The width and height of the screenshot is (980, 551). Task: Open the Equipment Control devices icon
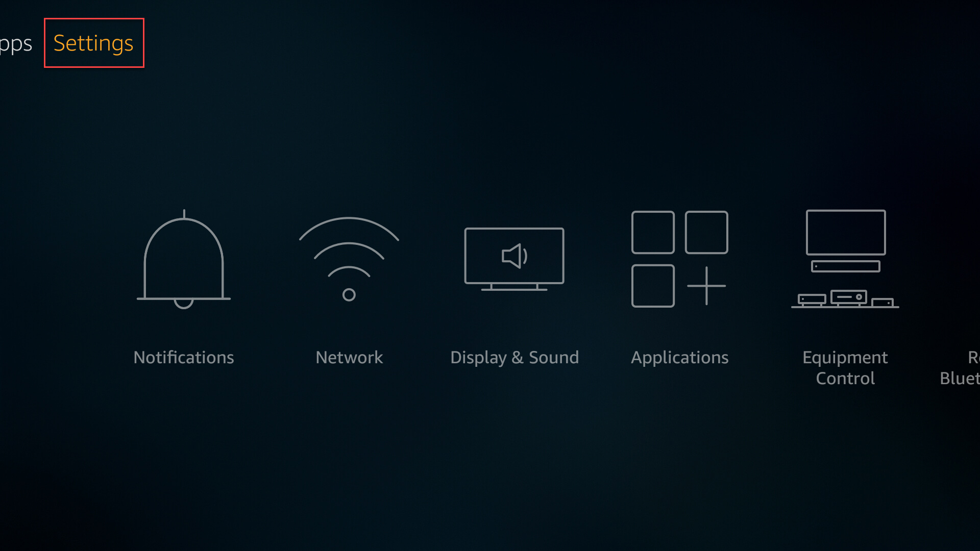[x=845, y=259]
